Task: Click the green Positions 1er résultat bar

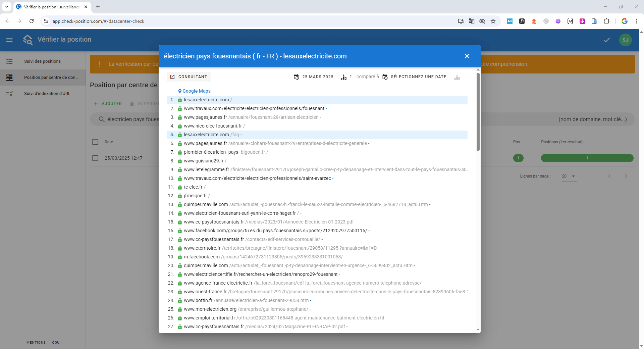Action: point(587,158)
